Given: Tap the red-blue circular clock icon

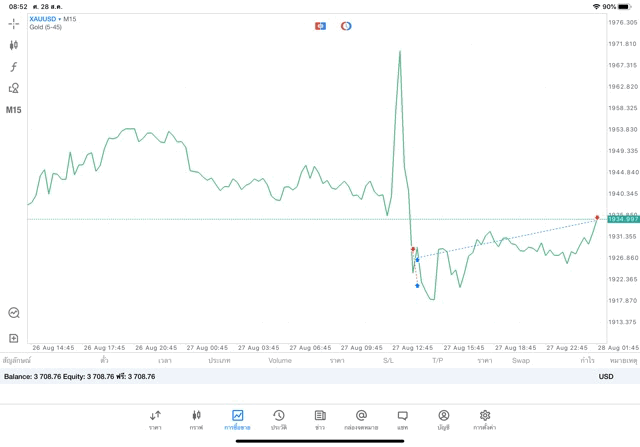Looking at the screenshot, I should click(346, 25).
